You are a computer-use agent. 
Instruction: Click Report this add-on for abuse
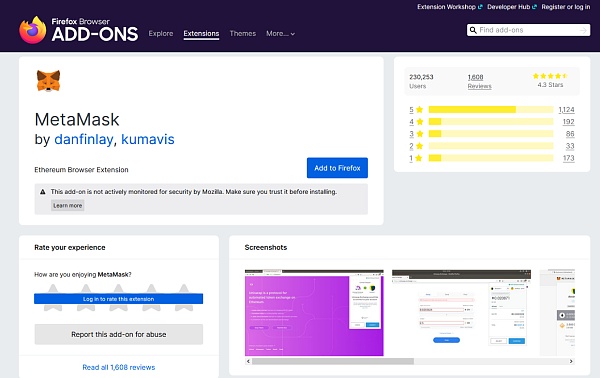coord(119,334)
